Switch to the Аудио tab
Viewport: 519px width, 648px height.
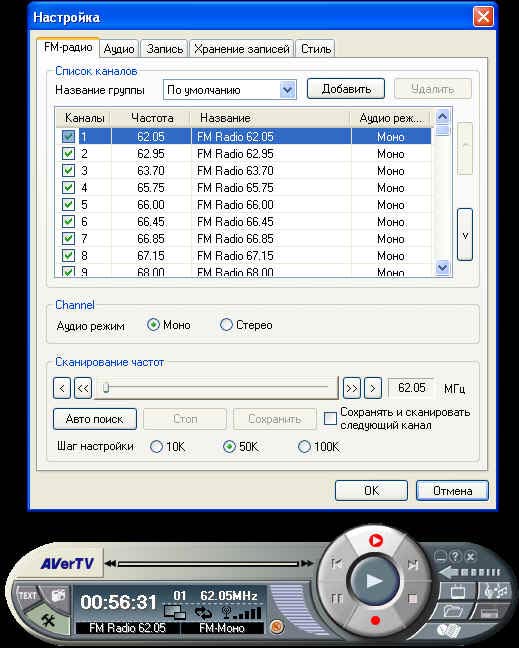(x=119, y=49)
